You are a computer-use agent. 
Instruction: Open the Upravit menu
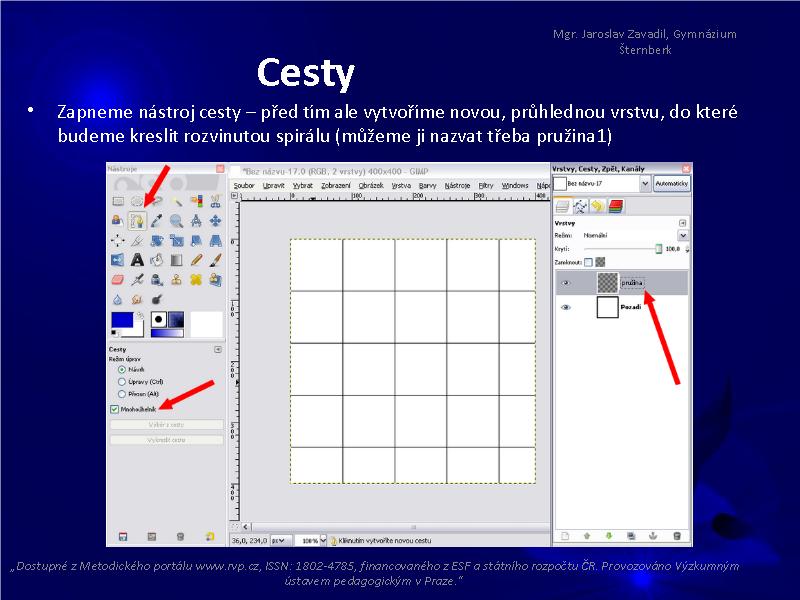pos(273,186)
